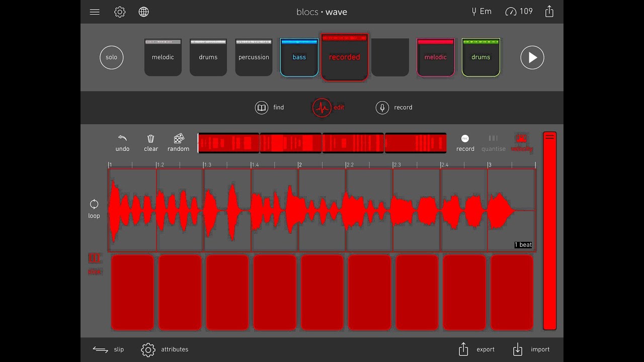Randomise pattern with dice icon
644x362 pixels.
(x=179, y=143)
